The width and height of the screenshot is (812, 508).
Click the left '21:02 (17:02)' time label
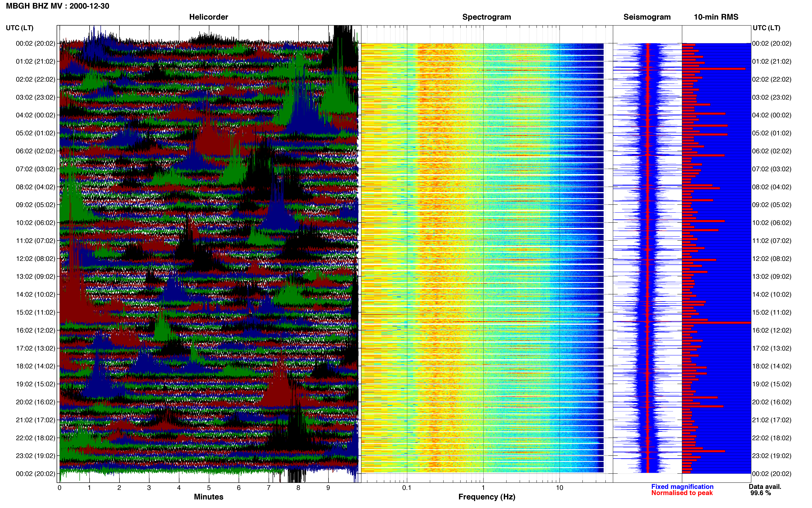coord(36,420)
